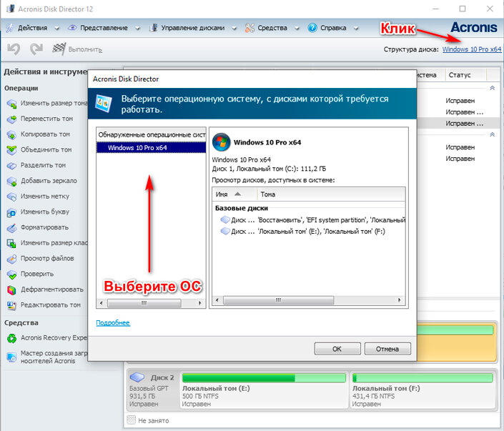Click the Не занято legend swatch

click(x=131, y=420)
